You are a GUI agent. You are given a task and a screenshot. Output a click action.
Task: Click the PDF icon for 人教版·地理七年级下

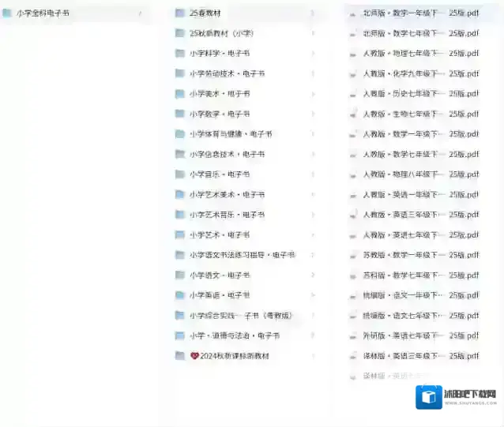coord(353,54)
